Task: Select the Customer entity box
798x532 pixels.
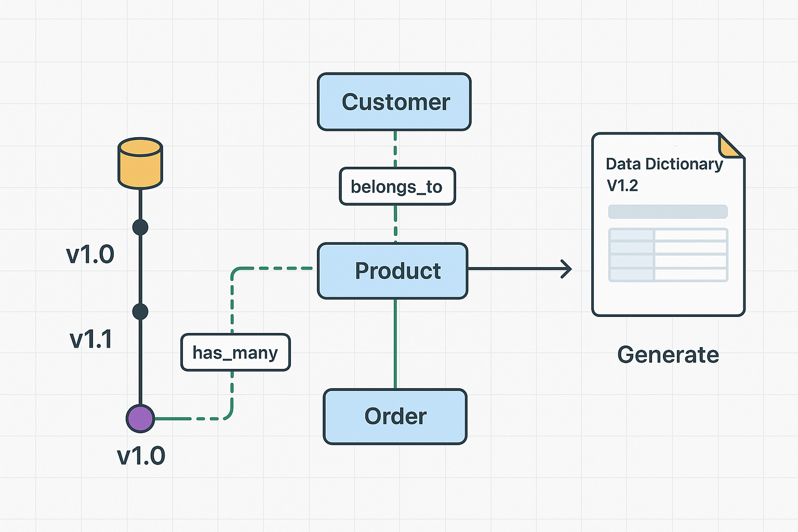Action: (394, 102)
